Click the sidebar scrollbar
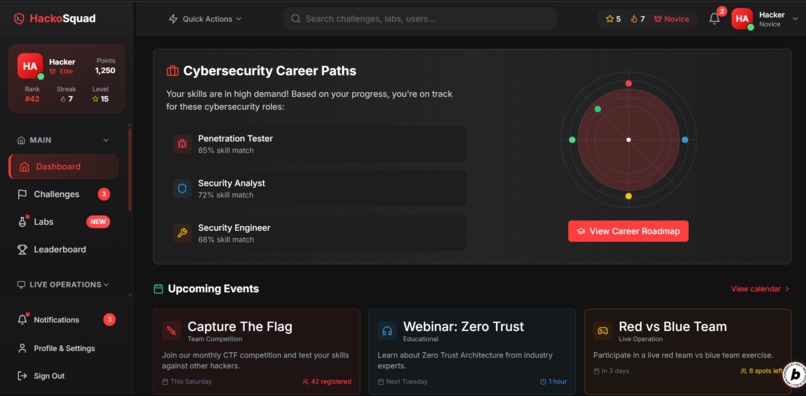This screenshot has width=806, height=396. pyautogui.click(x=130, y=170)
